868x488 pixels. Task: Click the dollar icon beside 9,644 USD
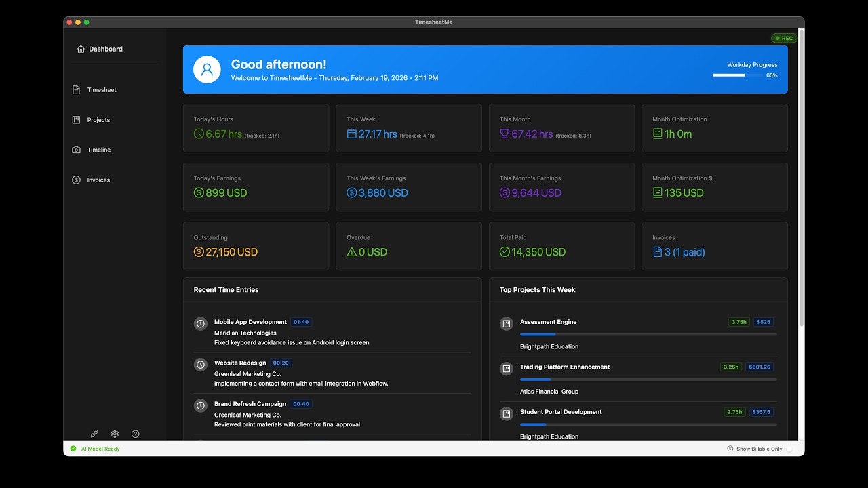(x=505, y=193)
